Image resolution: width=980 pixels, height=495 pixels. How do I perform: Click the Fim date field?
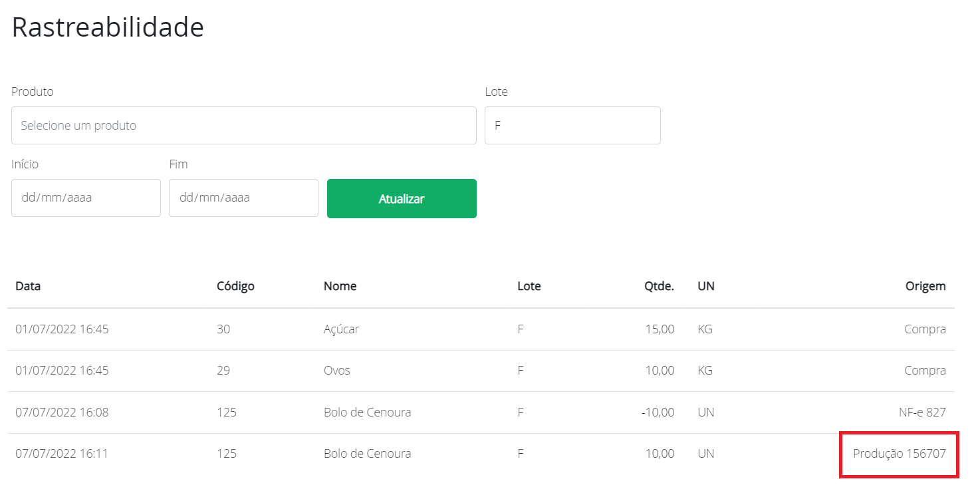[x=243, y=198]
